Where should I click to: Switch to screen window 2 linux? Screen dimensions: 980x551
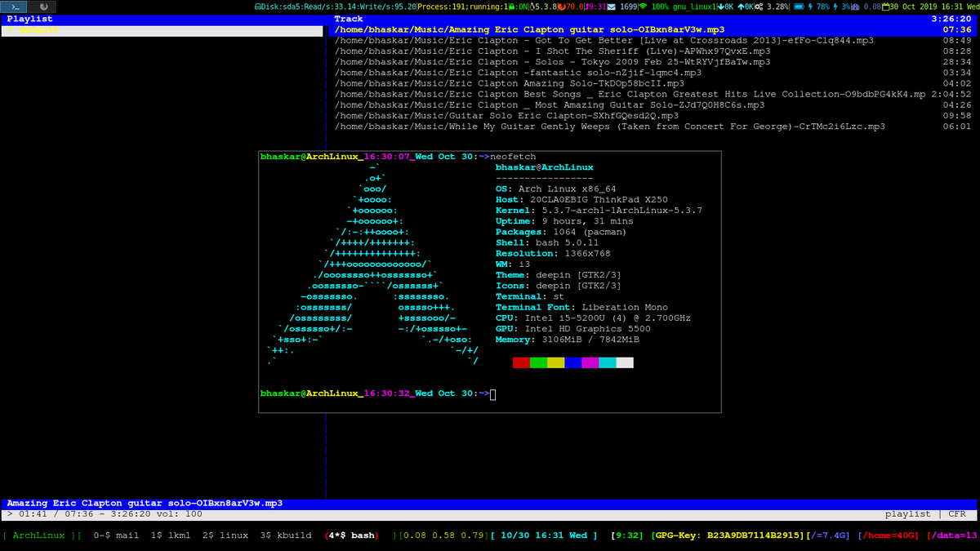click(x=225, y=535)
